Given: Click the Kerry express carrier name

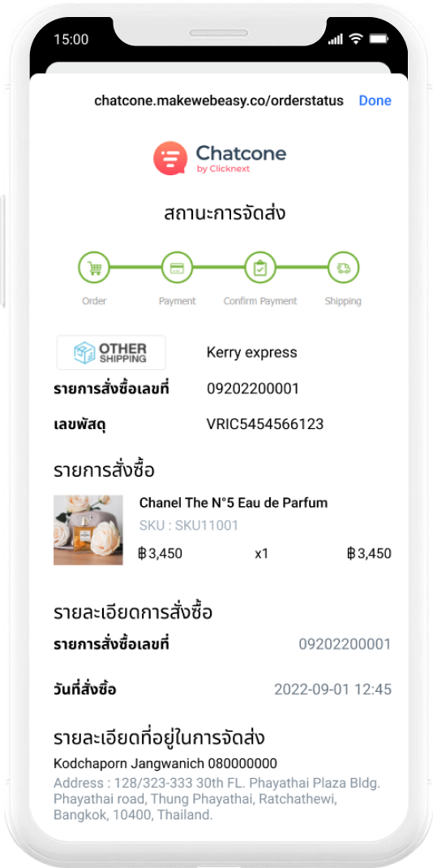Looking at the screenshot, I should (251, 353).
